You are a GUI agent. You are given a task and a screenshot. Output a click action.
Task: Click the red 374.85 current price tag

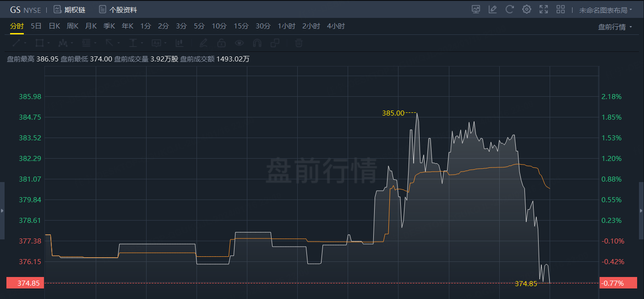(25, 283)
